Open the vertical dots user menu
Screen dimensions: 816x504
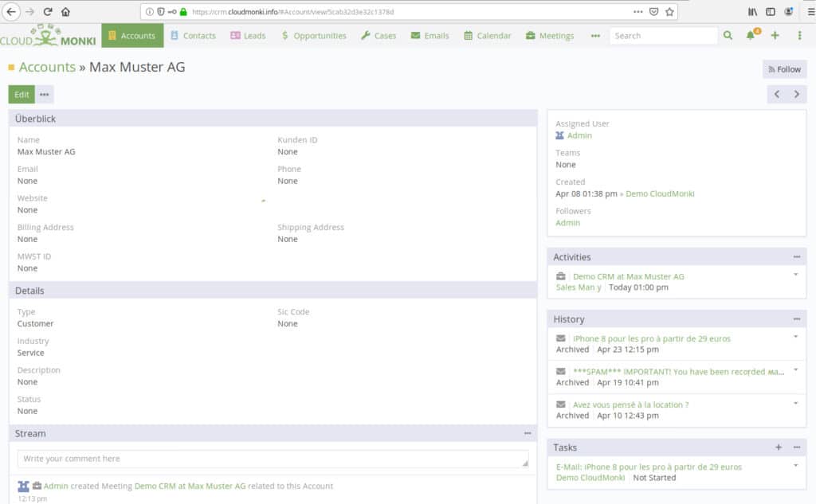tap(799, 36)
